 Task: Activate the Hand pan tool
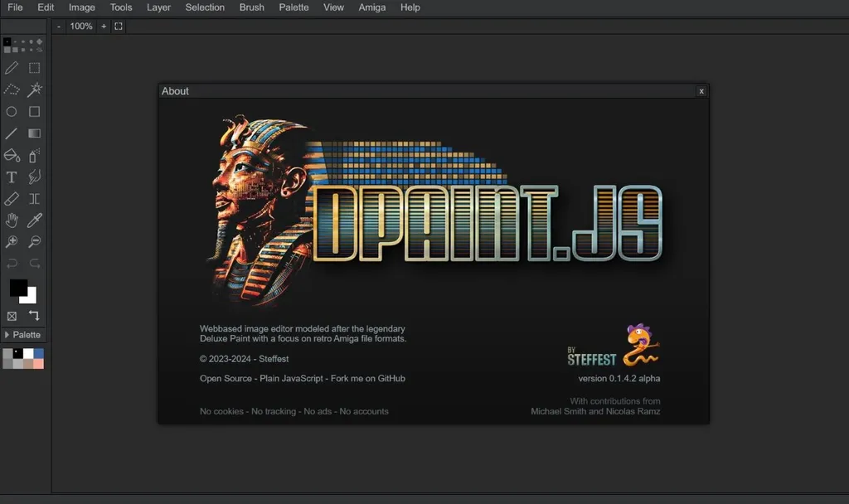click(11, 220)
